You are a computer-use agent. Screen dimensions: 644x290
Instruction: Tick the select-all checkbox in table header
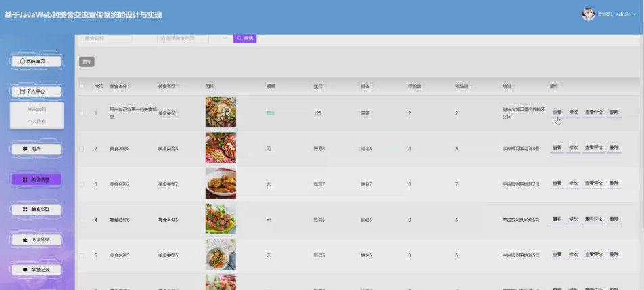click(81, 86)
